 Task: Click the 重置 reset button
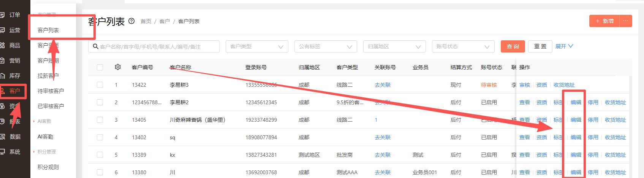point(540,46)
